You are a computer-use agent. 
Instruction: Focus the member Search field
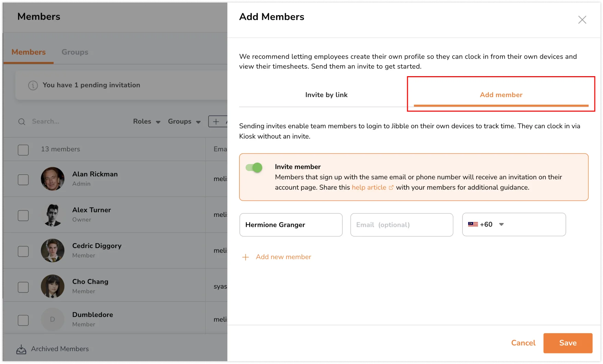pyautogui.click(x=46, y=121)
